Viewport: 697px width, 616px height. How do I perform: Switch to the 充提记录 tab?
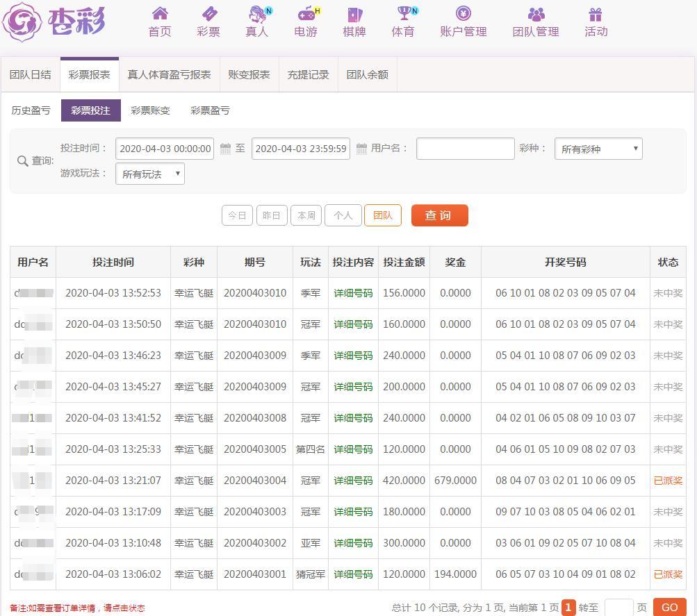pos(308,74)
